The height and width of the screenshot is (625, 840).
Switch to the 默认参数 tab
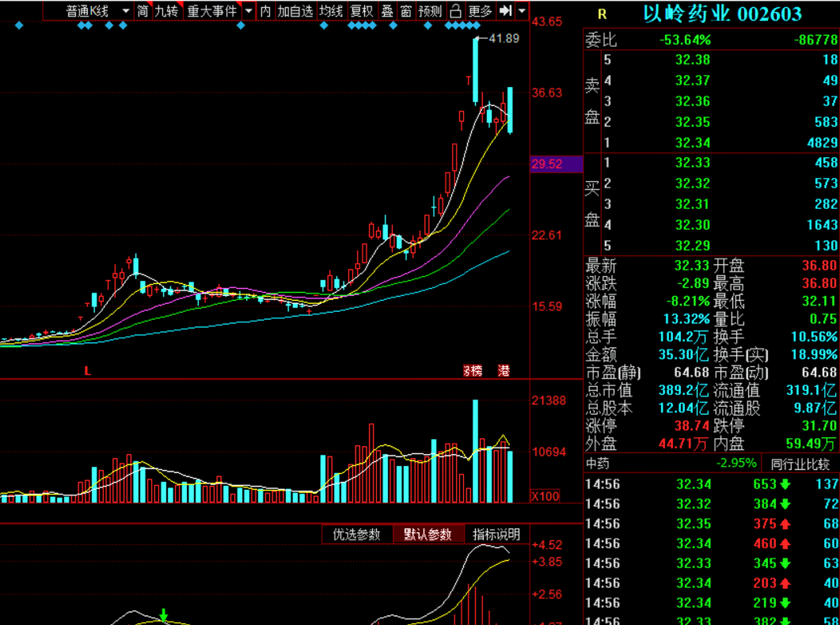[x=428, y=534]
